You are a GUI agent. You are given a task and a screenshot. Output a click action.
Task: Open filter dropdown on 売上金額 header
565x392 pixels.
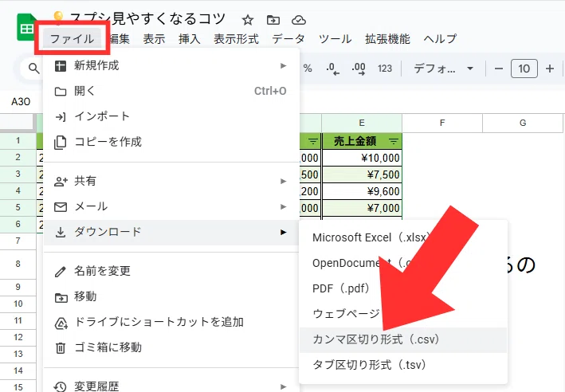click(394, 141)
